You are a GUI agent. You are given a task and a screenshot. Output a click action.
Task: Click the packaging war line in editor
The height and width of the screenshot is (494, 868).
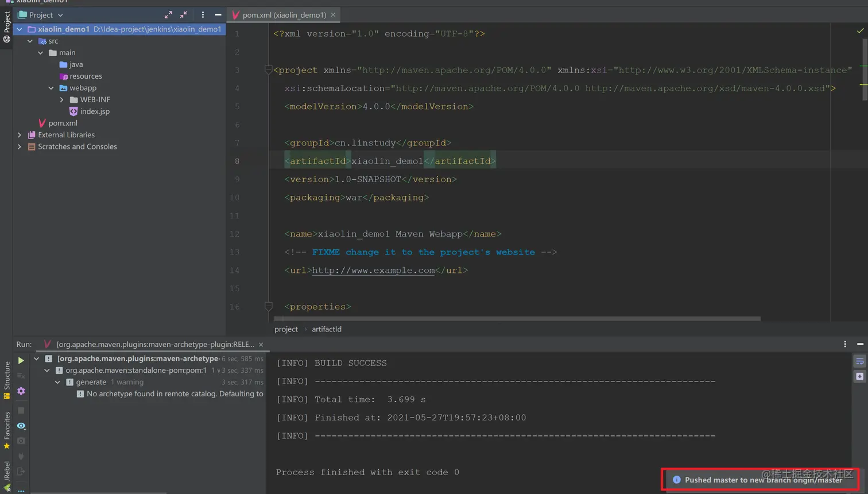click(356, 198)
